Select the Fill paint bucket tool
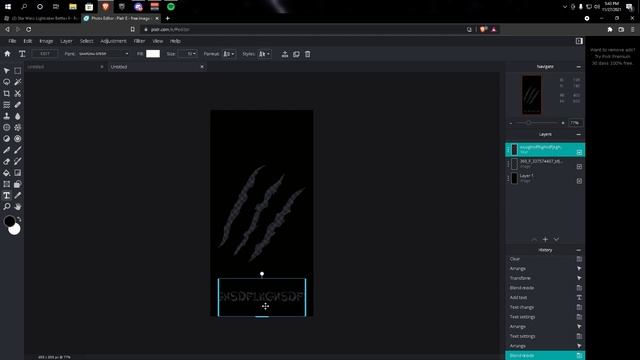Image resolution: width=640 pixels, height=360 pixels. [7, 173]
